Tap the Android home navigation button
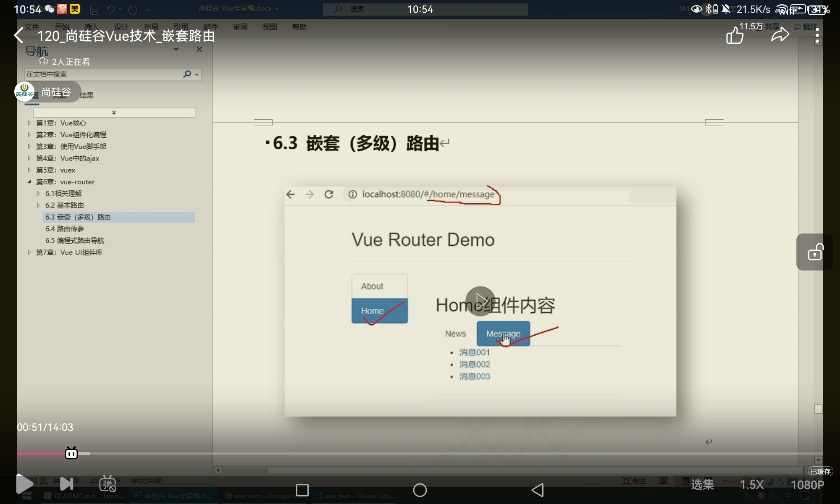The image size is (840, 504). pyautogui.click(x=420, y=490)
